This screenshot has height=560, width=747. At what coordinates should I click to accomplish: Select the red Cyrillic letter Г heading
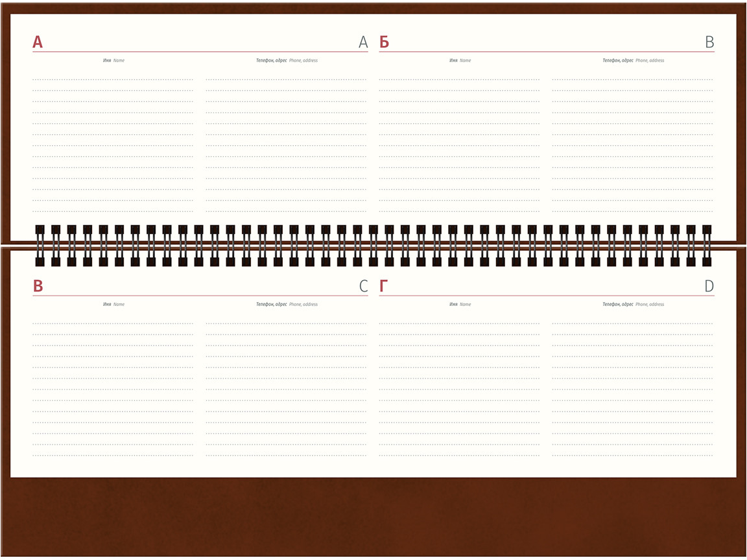[383, 286]
